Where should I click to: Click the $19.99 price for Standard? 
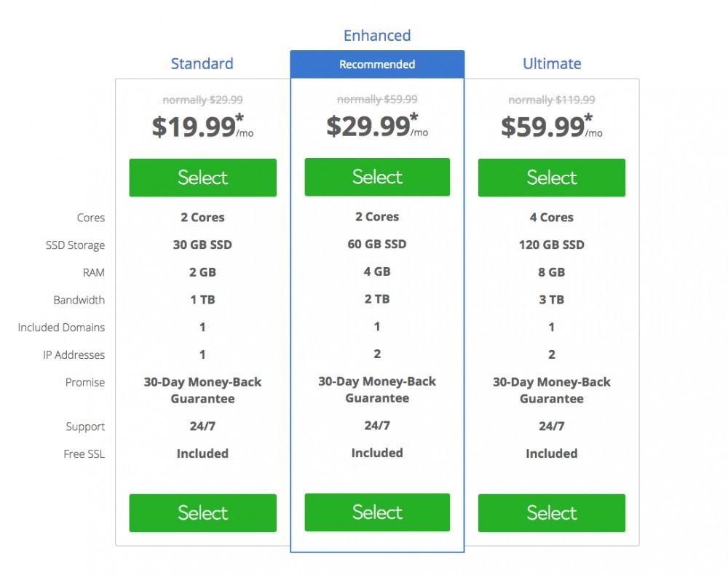(x=197, y=125)
